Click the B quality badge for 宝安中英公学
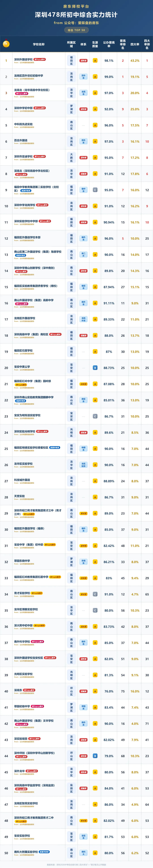This screenshot has height=868, width=153. [95, 368]
